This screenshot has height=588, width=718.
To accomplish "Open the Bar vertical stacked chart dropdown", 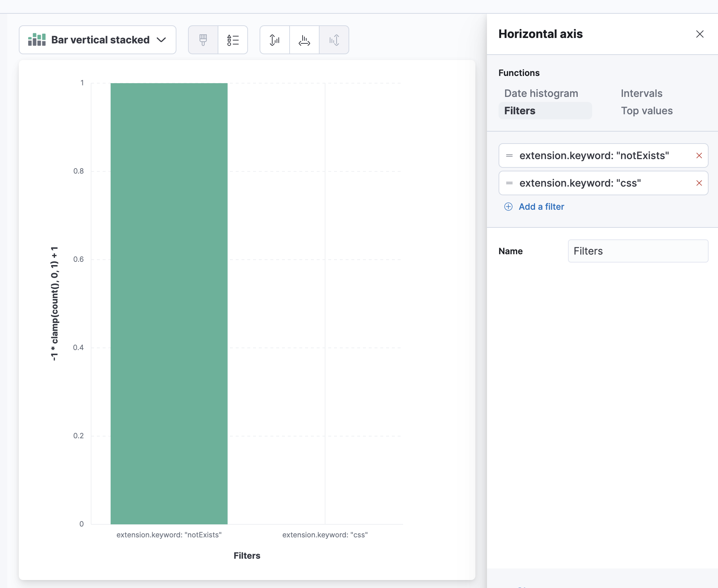I will pyautogui.click(x=98, y=40).
